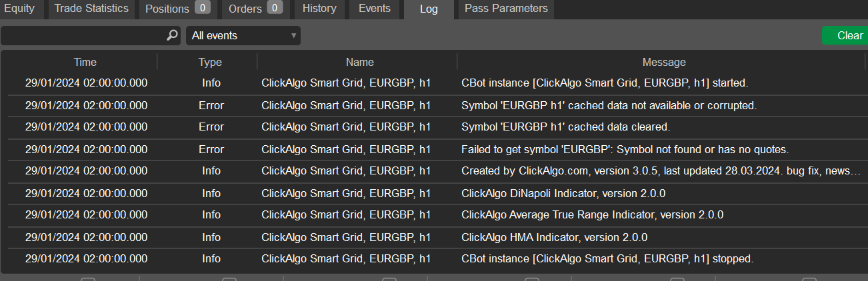Click the Name cell in the 'started' row
Image resolution: width=868 pixels, height=281 pixels.
pyautogui.click(x=346, y=83)
